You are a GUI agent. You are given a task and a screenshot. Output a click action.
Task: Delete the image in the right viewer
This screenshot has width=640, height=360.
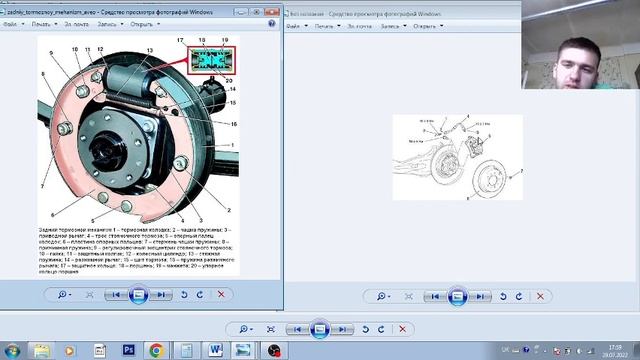click(540, 296)
